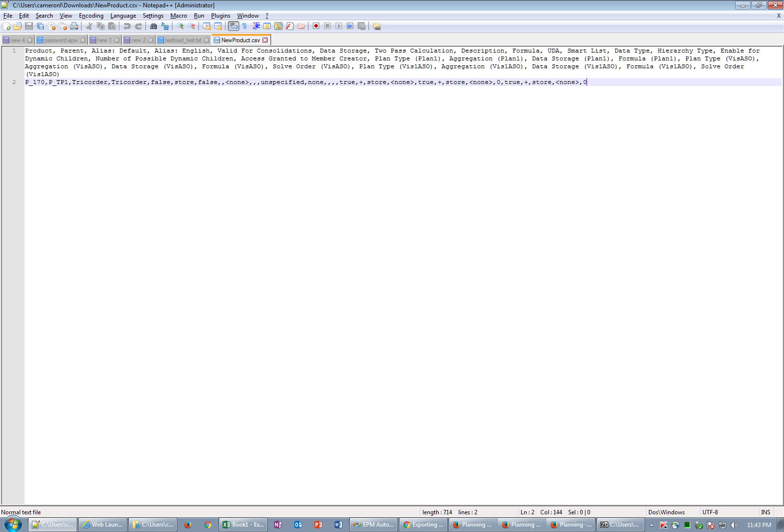The image size is (784, 532).
Task: Click the last toolbar plugin icon
Action: 377,26
